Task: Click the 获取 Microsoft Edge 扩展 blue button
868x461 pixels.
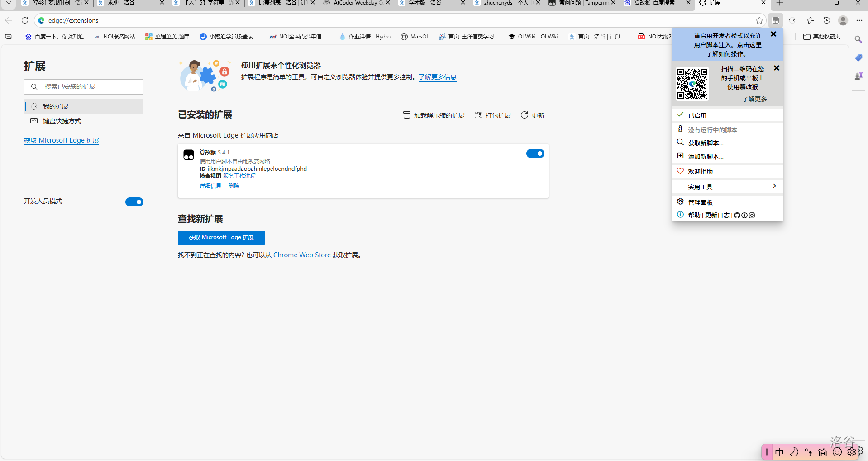Action: pyautogui.click(x=221, y=237)
